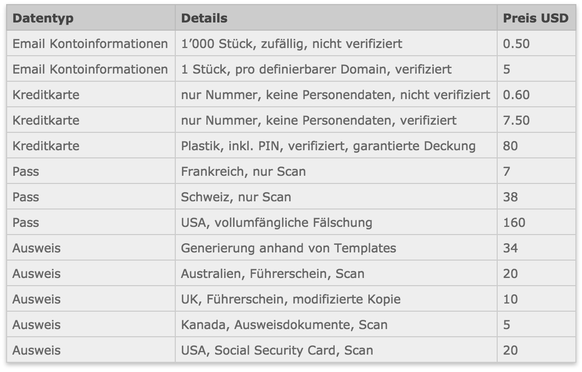The width and height of the screenshot is (582, 372).
Task: Select the 1'000 Stück, zufällig details cell
Action: pos(336,43)
